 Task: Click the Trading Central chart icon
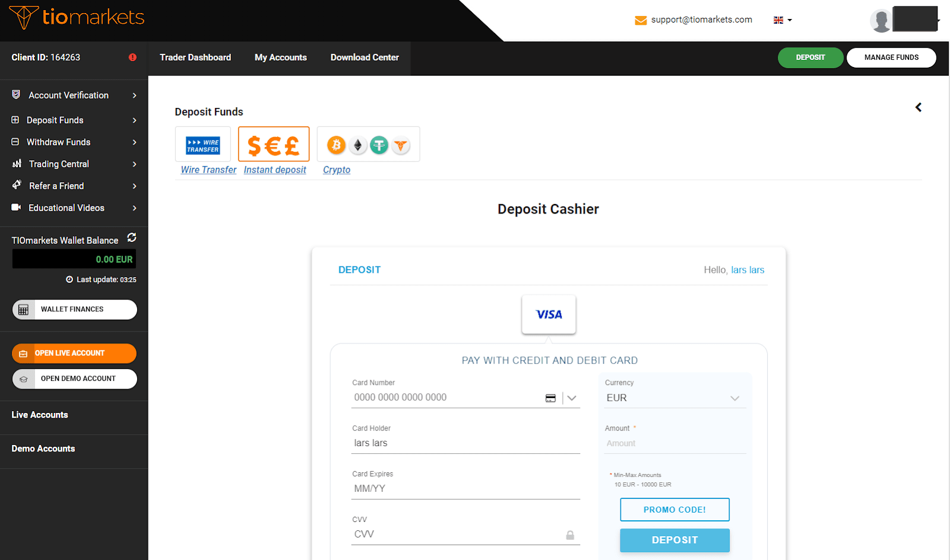tap(17, 164)
